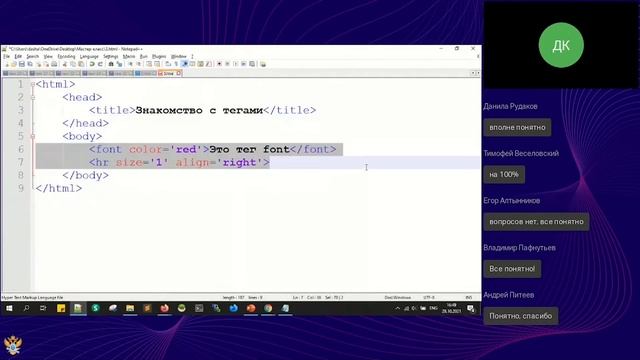The width and height of the screenshot is (640, 360).
Task: Zoom out with the toolbar icon
Action: (139, 64)
